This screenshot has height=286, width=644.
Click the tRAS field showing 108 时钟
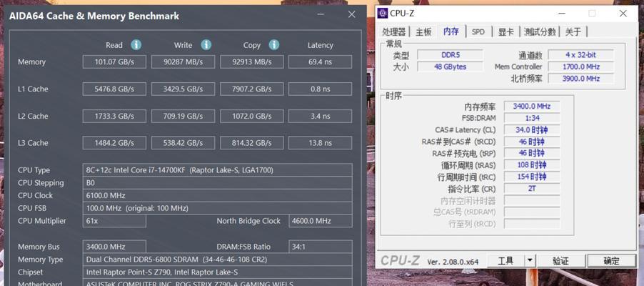coord(531,165)
